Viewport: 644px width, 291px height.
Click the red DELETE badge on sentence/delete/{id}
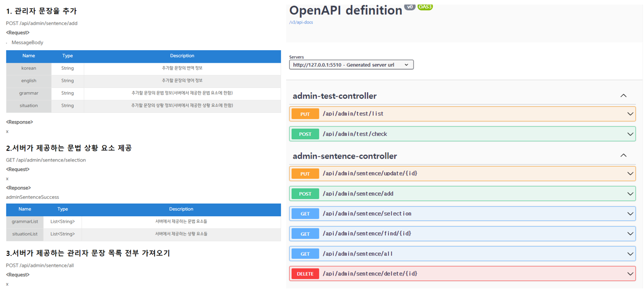[306, 273]
